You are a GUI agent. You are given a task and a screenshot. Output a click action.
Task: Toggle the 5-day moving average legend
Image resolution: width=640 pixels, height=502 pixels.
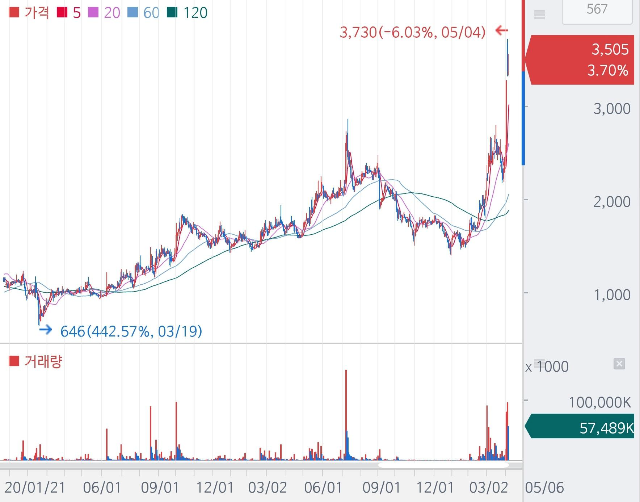point(69,12)
